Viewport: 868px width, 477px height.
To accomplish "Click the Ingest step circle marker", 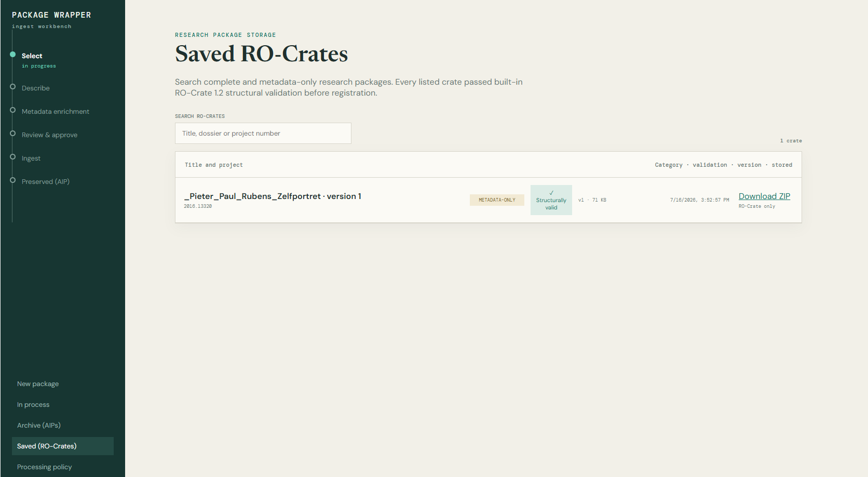I will pyautogui.click(x=12, y=157).
